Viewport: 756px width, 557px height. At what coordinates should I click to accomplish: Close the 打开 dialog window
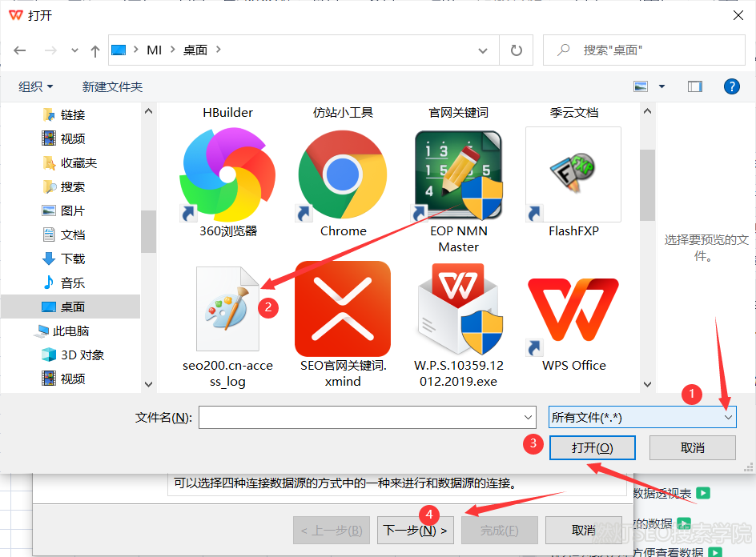coord(738,15)
